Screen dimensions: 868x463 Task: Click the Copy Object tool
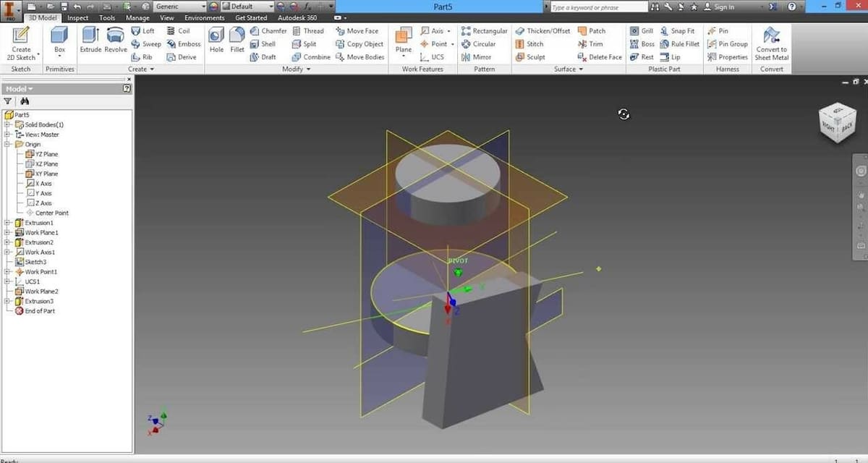point(359,44)
